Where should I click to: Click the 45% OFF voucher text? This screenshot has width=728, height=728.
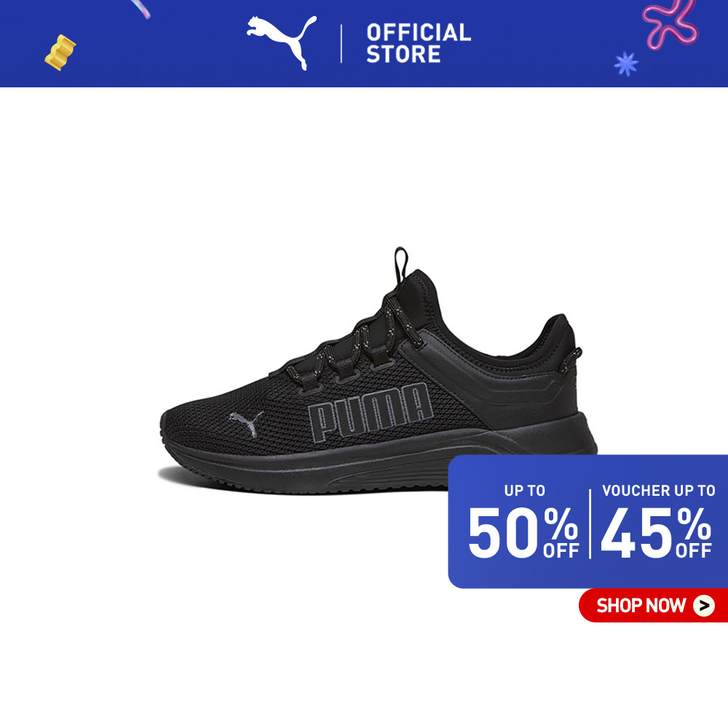pyautogui.click(x=656, y=532)
